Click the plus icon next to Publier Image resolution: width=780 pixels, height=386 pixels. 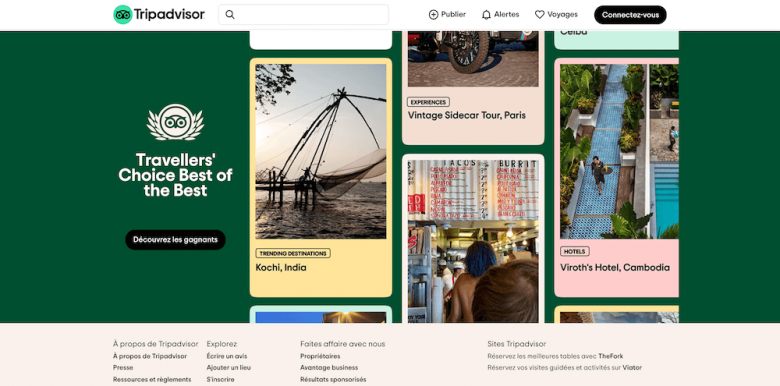point(433,15)
